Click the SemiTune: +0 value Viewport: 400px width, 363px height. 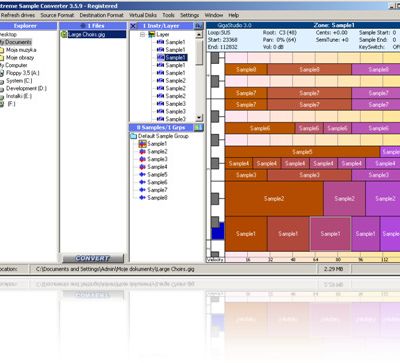(x=332, y=40)
